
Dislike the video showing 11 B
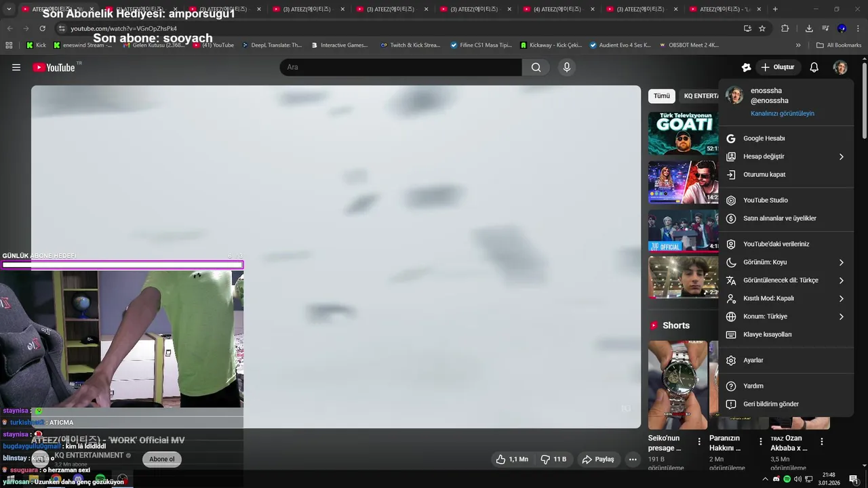[553, 459]
